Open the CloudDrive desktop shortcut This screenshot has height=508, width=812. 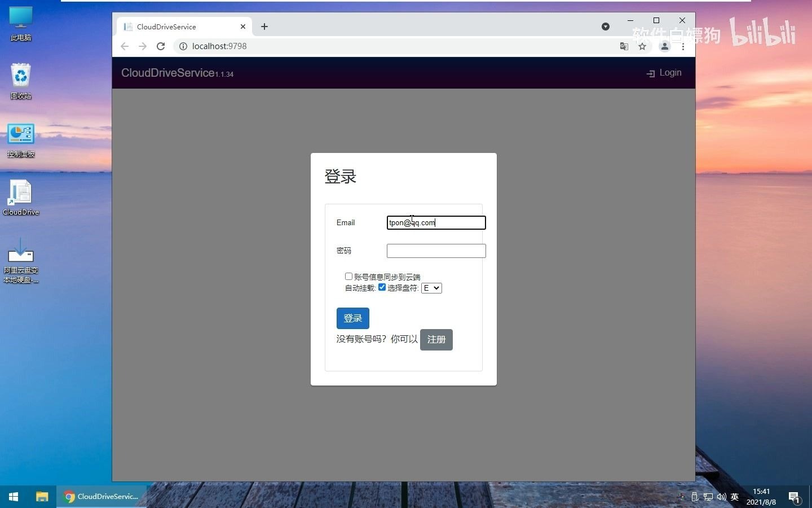click(21, 198)
